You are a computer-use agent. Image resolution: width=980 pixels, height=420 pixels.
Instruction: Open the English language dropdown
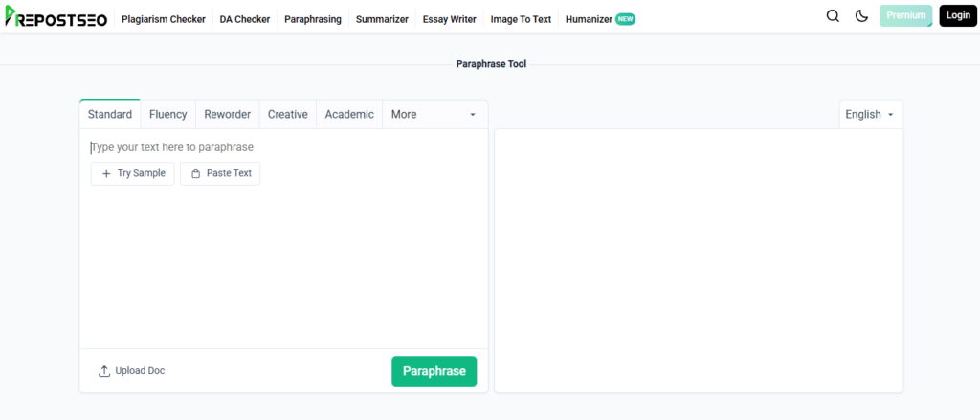click(870, 115)
